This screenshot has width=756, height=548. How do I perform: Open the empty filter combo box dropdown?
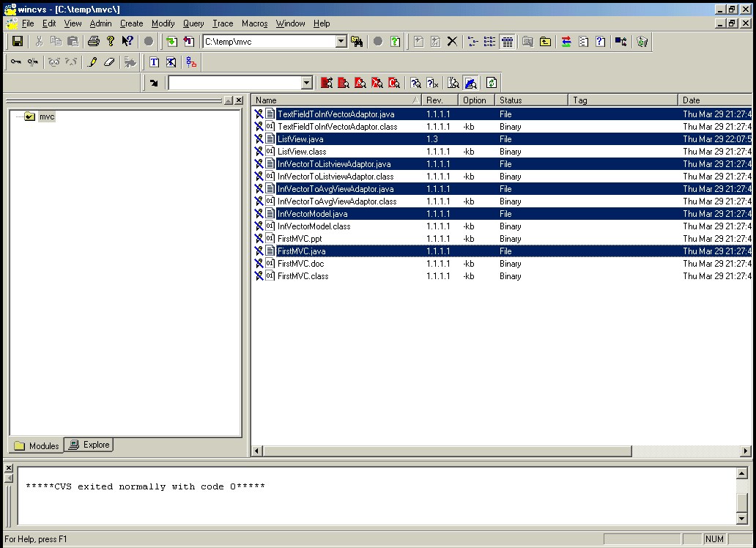(307, 83)
